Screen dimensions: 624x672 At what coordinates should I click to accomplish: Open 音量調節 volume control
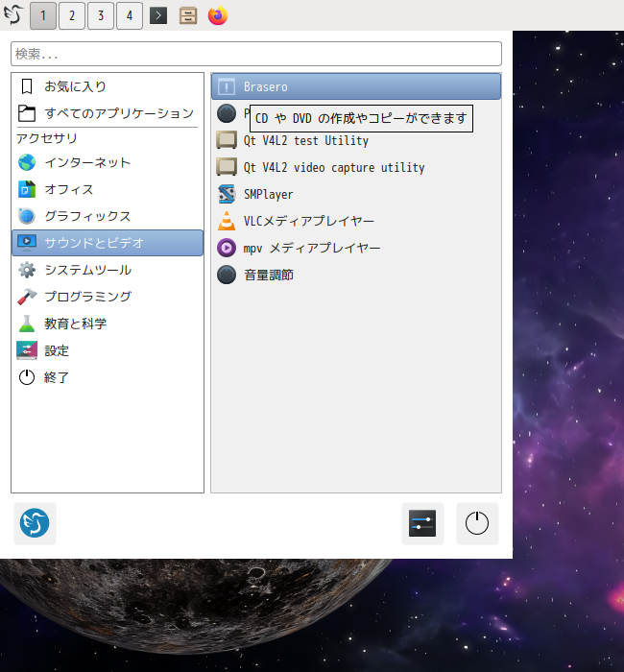pyautogui.click(x=356, y=275)
